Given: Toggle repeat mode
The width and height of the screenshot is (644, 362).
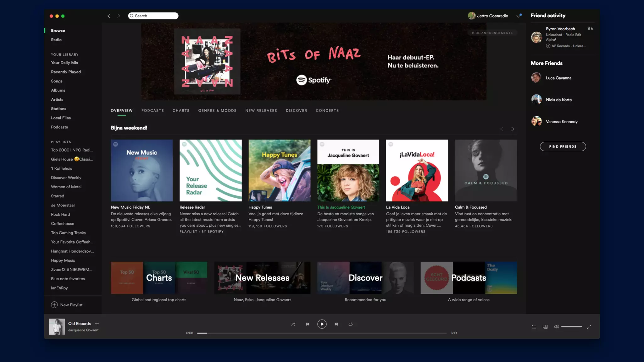Looking at the screenshot, I should coord(350,324).
